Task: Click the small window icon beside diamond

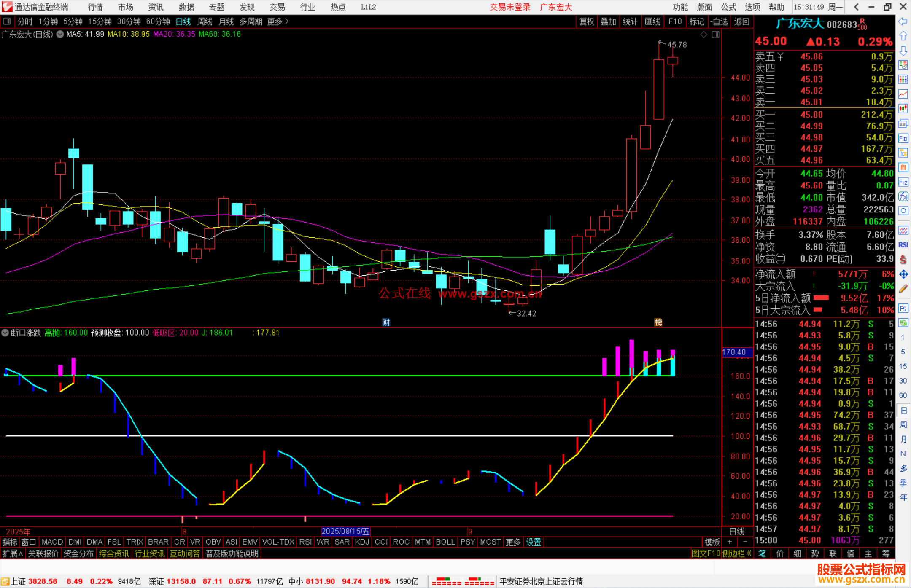Action: [715, 35]
